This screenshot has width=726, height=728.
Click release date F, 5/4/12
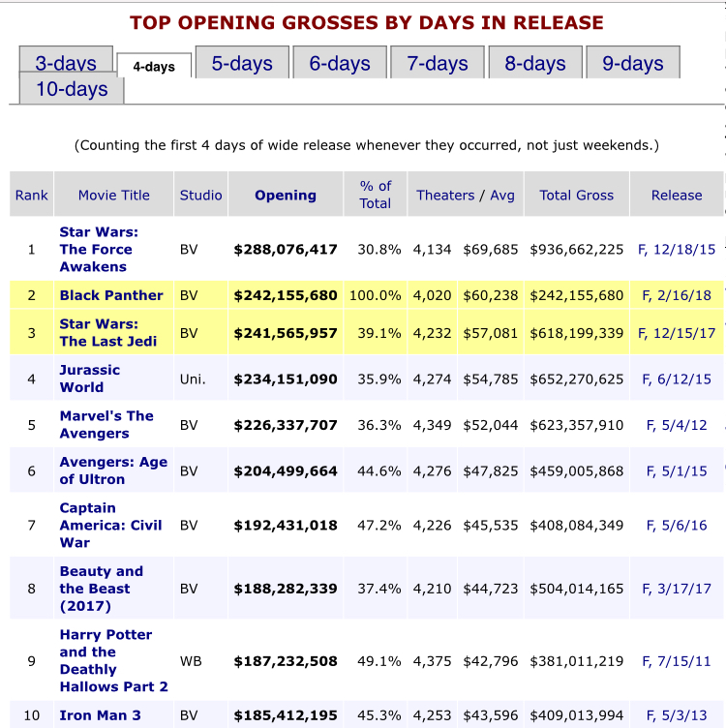677,425
